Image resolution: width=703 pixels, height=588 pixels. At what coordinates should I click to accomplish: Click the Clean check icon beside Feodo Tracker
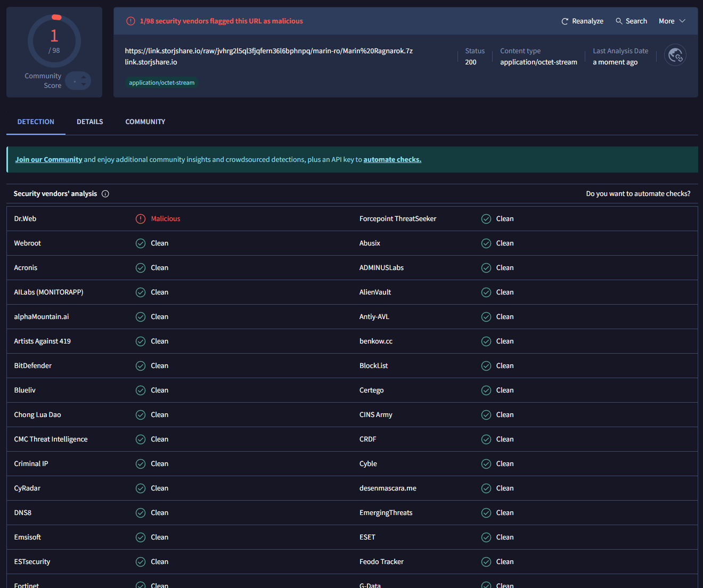click(x=486, y=561)
